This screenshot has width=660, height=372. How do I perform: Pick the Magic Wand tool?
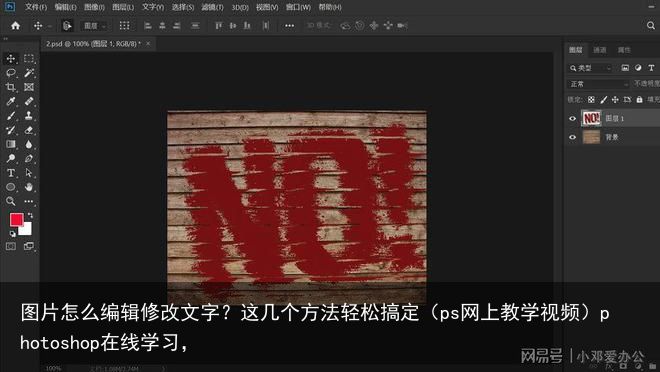coord(29,73)
